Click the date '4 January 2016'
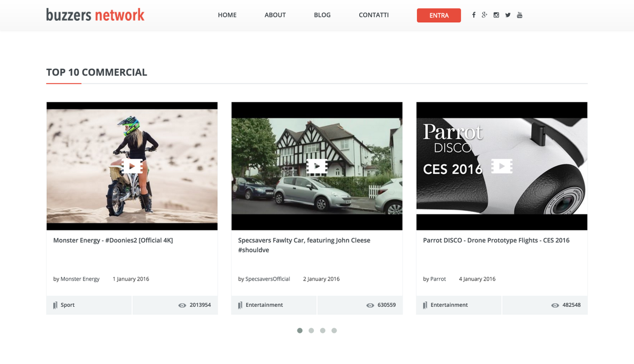The width and height of the screenshot is (634, 364). [477, 279]
